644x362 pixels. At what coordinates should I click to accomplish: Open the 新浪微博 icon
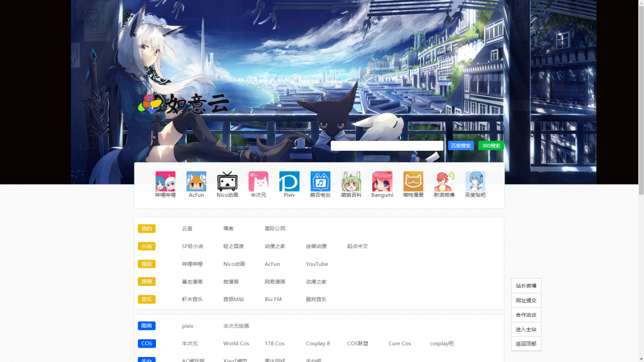(x=444, y=182)
